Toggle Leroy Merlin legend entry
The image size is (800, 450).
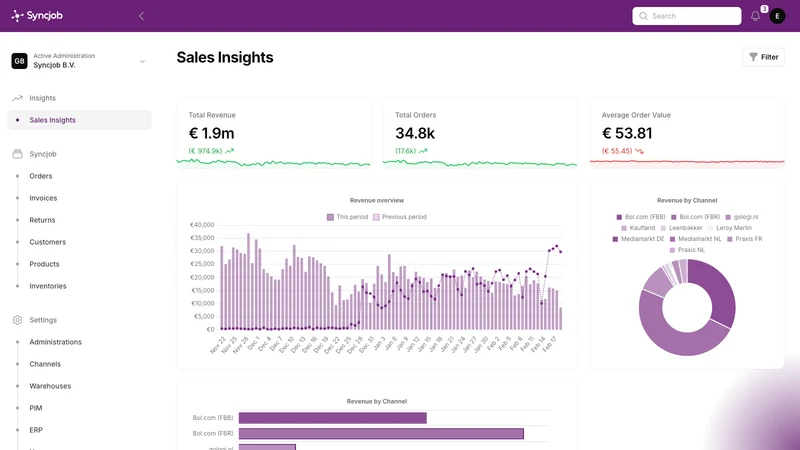[x=730, y=228]
